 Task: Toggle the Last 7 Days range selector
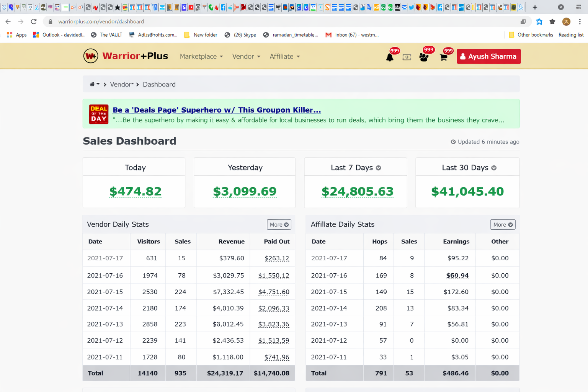pos(378,168)
